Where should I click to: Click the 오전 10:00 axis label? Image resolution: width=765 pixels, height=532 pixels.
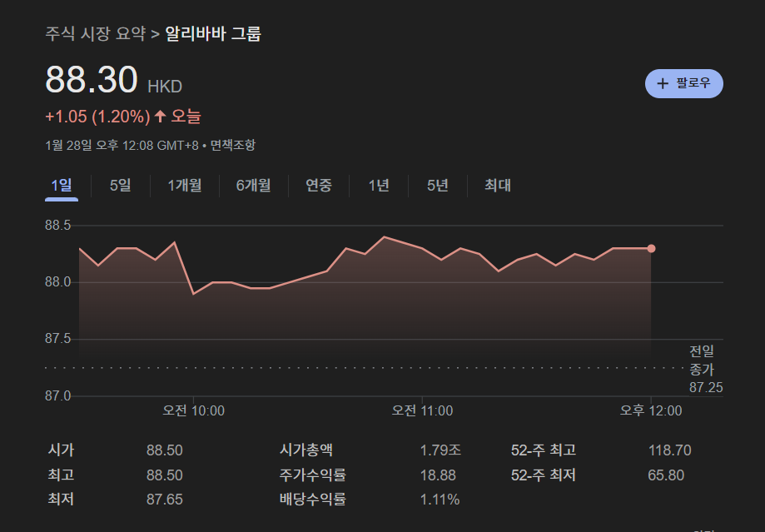194,411
